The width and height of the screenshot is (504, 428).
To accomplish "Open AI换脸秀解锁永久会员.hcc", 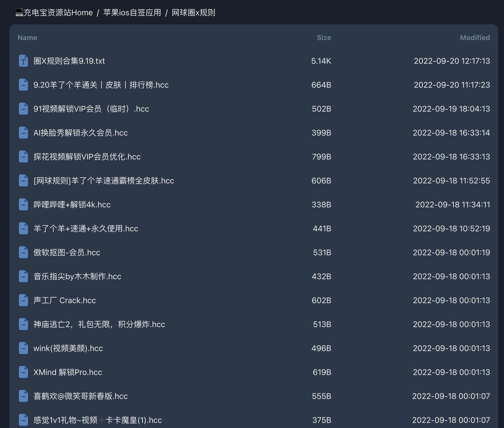I will pos(81,133).
